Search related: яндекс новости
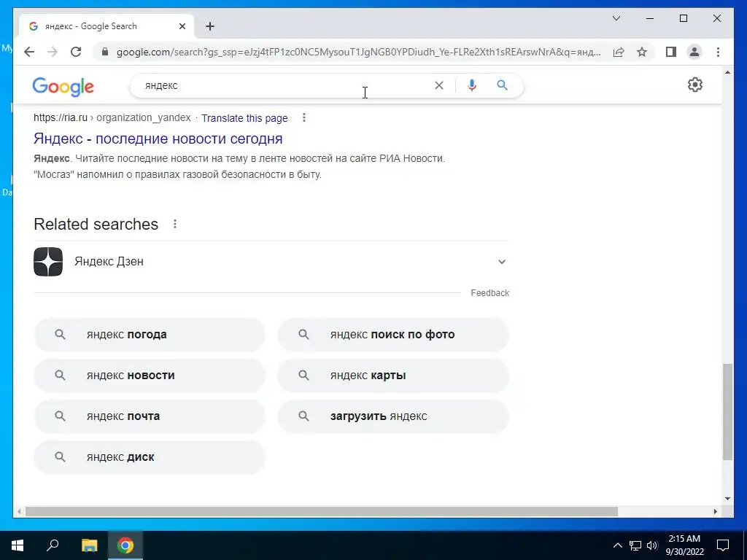 pyautogui.click(x=149, y=376)
